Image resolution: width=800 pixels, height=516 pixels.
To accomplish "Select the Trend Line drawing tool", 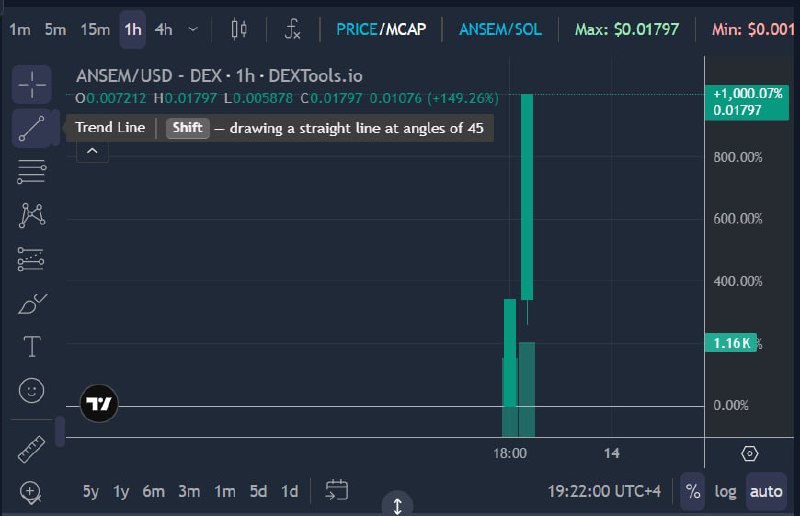I will tap(32, 128).
